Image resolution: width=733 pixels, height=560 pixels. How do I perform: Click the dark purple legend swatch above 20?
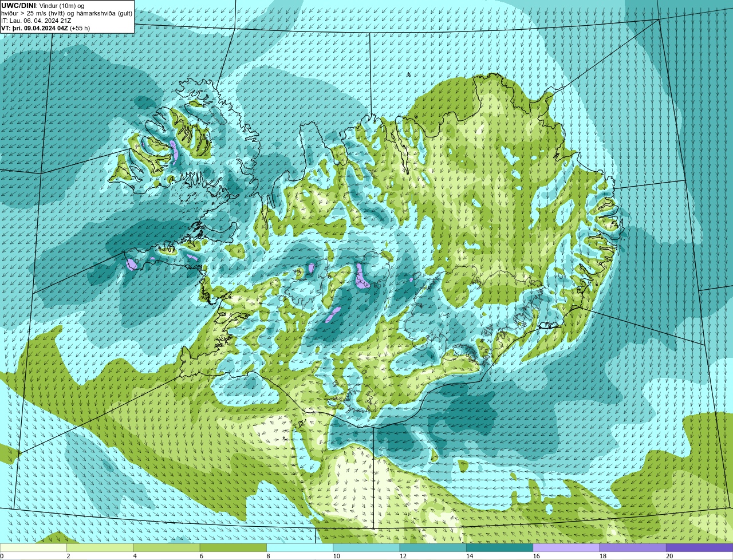pos(700,548)
